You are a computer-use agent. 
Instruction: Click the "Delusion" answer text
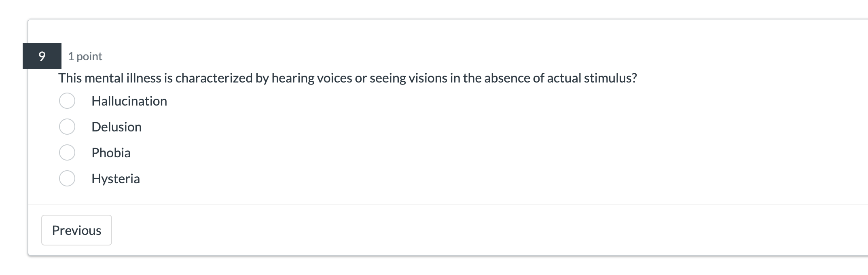116,127
